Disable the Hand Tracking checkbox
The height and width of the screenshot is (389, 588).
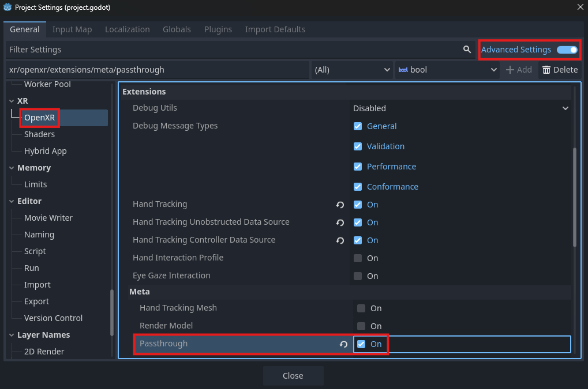pos(358,205)
